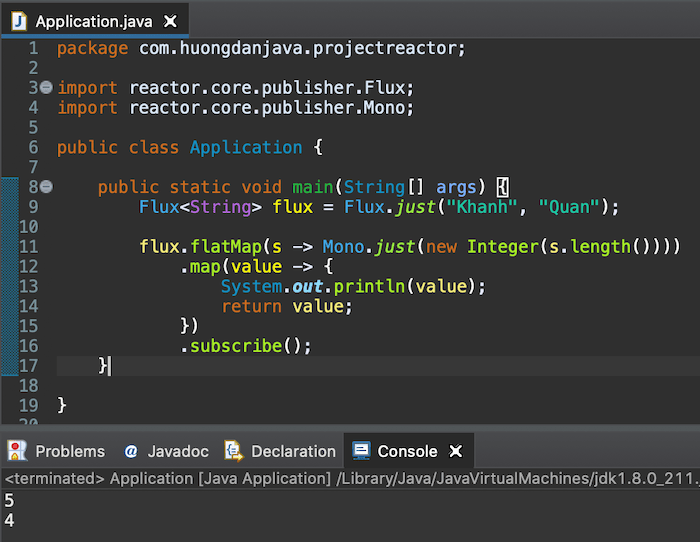Click the main method name
Image resolution: width=700 pixels, height=542 pixels.
[x=312, y=187]
